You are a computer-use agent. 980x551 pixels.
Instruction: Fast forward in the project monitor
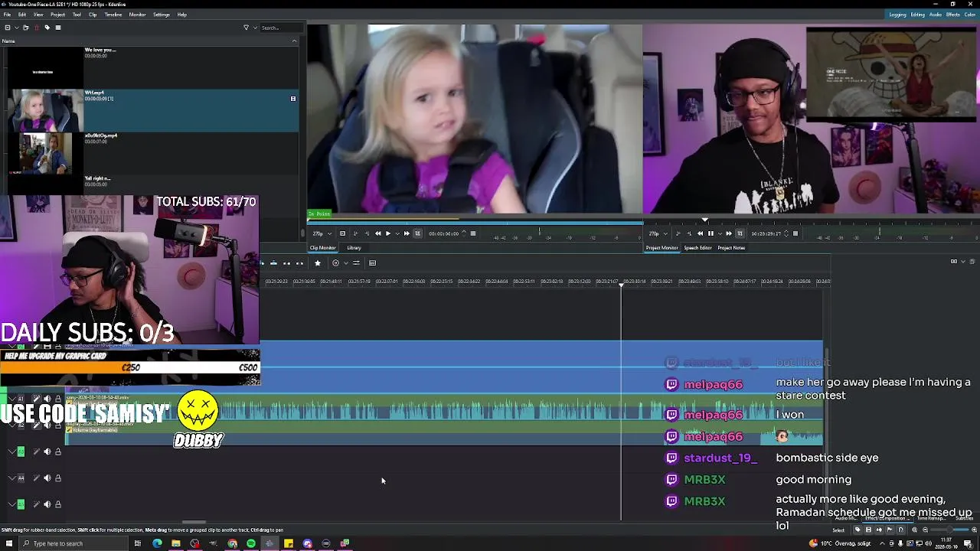coord(729,233)
